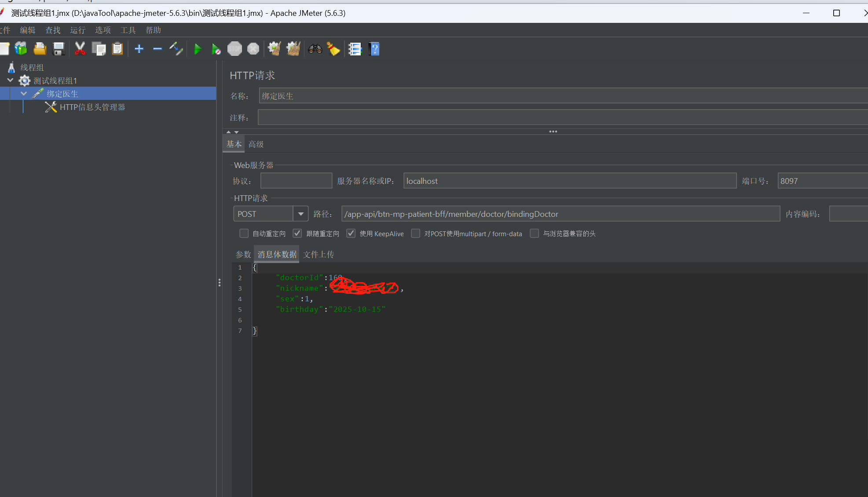868x497 pixels.
Task: Click the blue plus Expand All icon
Action: pyautogui.click(x=139, y=49)
